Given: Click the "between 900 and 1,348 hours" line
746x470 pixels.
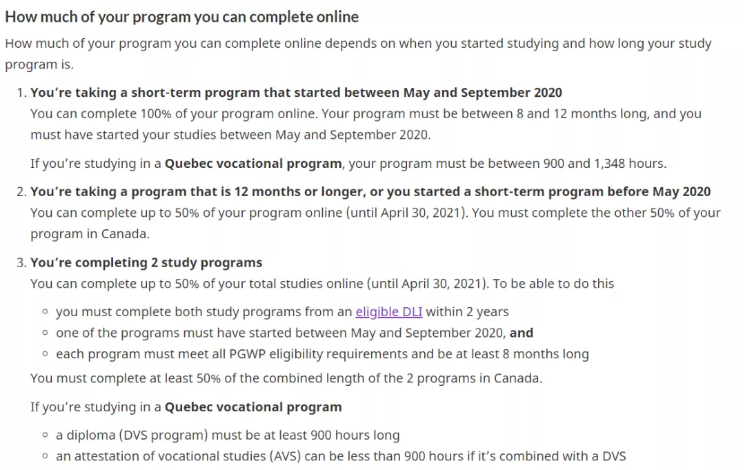Looking at the screenshot, I should point(347,163).
